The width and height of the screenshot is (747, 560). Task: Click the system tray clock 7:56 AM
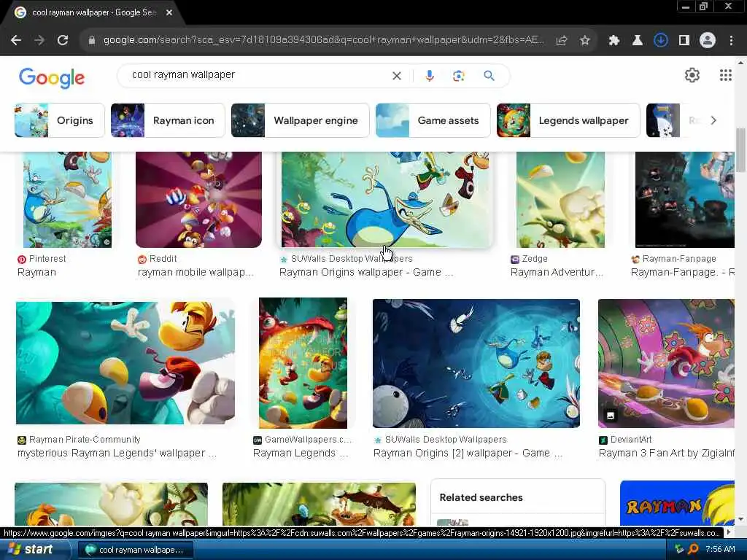(720, 550)
